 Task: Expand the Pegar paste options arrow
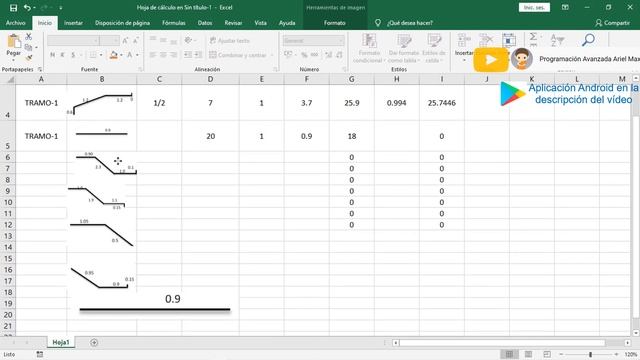click(x=13, y=60)
